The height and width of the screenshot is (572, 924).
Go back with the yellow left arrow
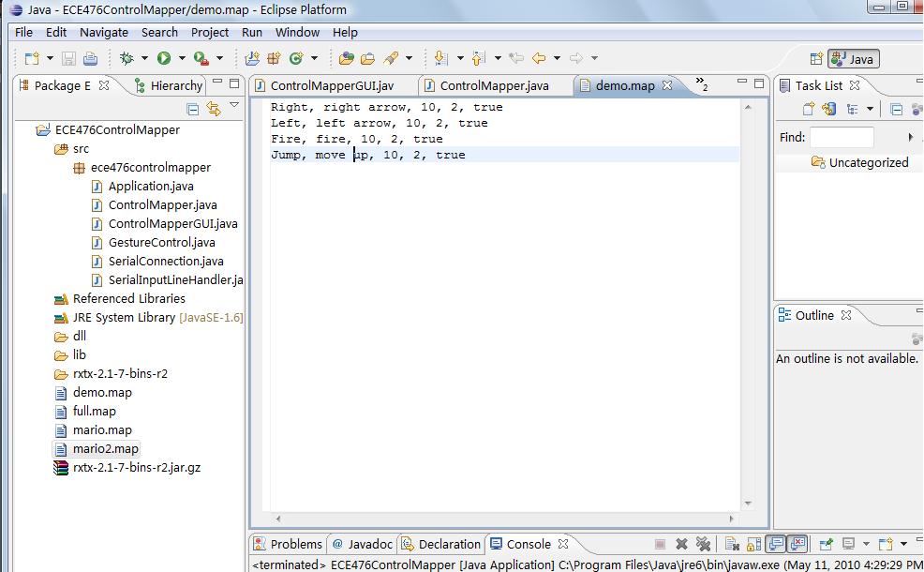point(539,58)
